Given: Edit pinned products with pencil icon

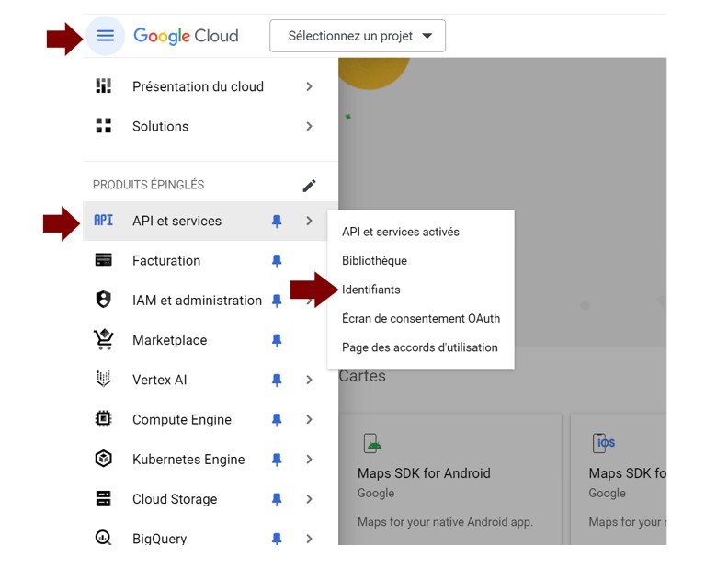Looking at the screenshot, I should (x=309, y=186).
